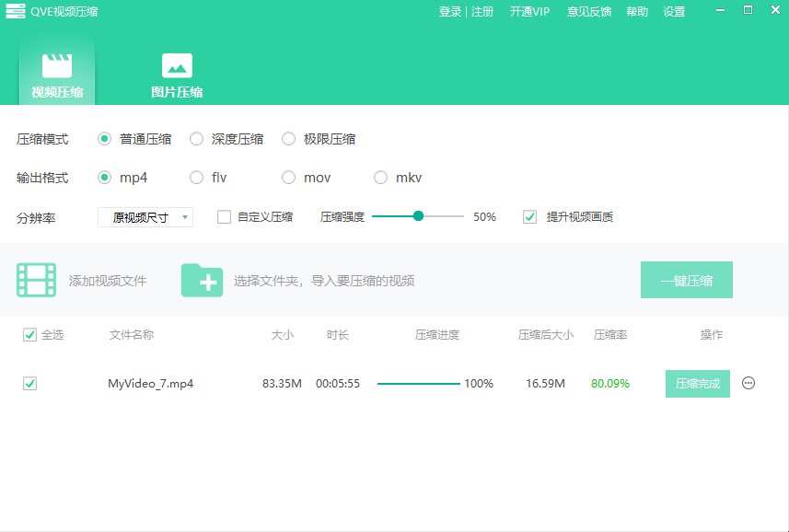Click the 压缩强度 slider handle

pyautogui.click(x=418, y=216)
